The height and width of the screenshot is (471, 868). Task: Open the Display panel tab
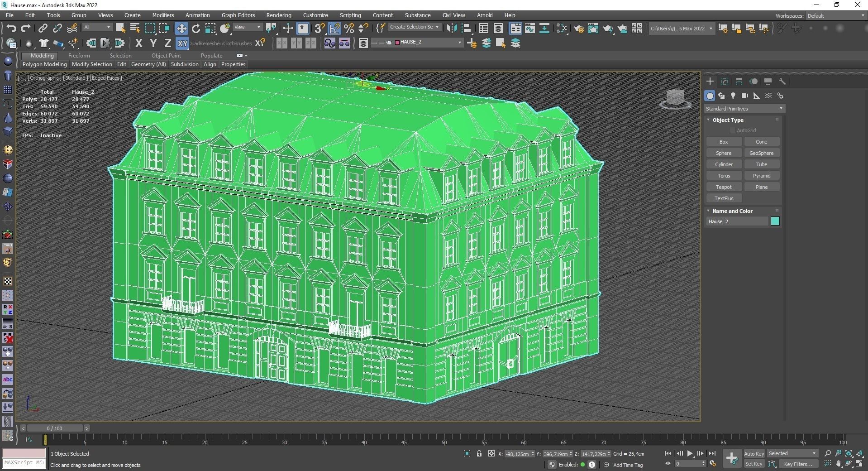(x=768, y=82)
